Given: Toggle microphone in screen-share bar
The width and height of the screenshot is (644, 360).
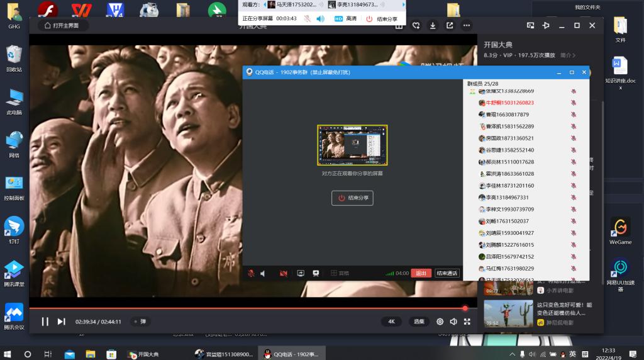Looking at the screenshot, I should click(x=307, y=18).
